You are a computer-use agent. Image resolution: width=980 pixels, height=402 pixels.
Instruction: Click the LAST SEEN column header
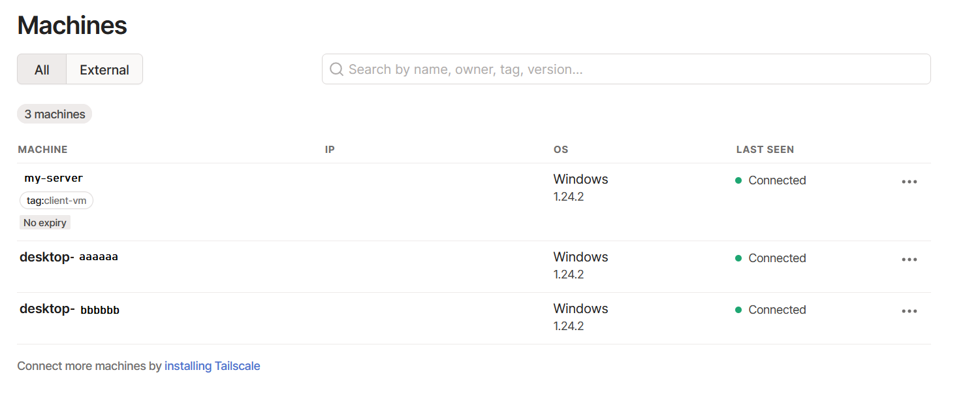(x=765, y=150)
